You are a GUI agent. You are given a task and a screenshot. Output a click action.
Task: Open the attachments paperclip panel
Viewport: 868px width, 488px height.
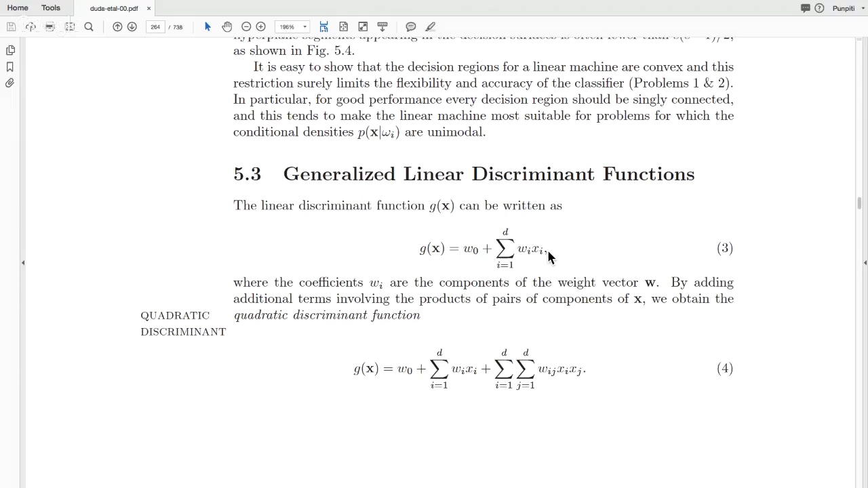pos(10,83)
